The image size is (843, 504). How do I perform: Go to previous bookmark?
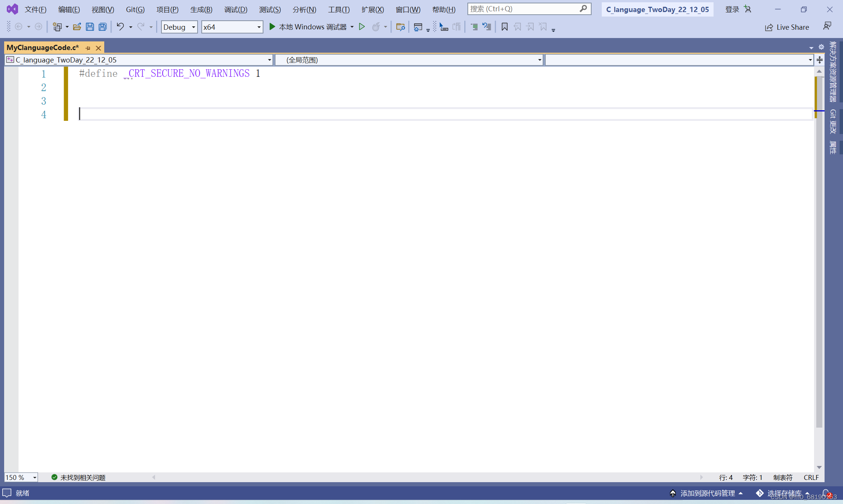coord(517,27)
